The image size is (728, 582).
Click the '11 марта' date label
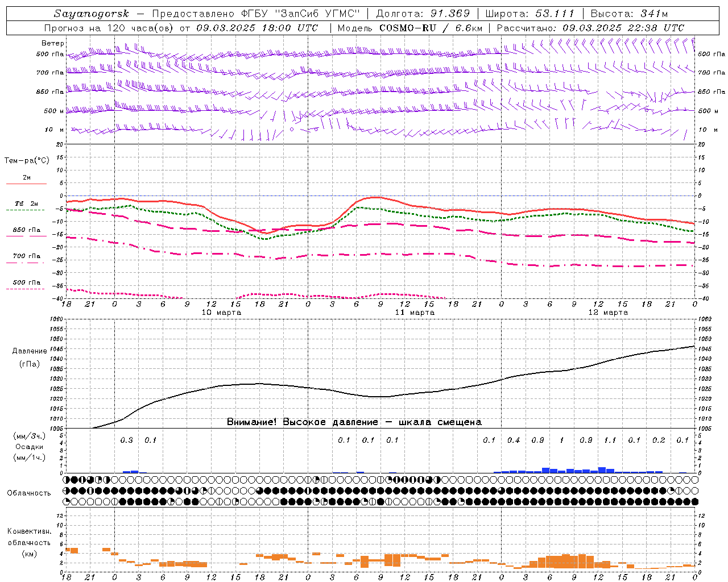point(415,313)
